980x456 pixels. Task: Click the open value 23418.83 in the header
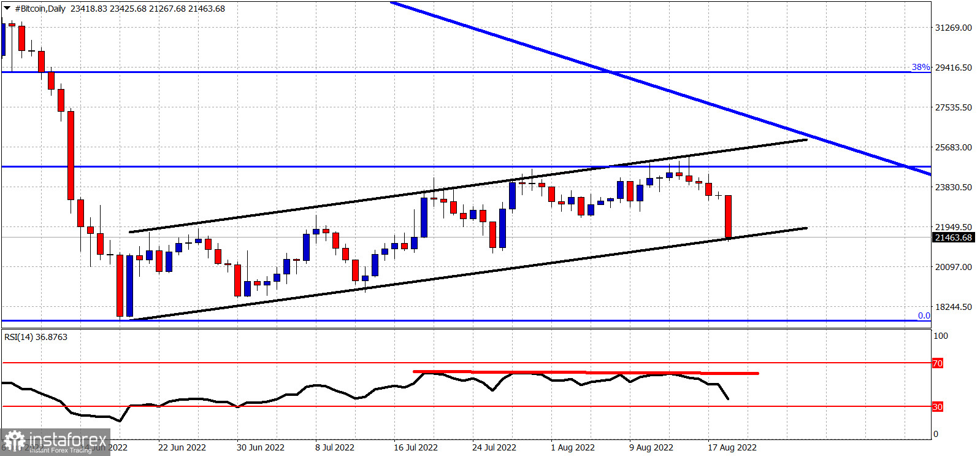point(89,9)
